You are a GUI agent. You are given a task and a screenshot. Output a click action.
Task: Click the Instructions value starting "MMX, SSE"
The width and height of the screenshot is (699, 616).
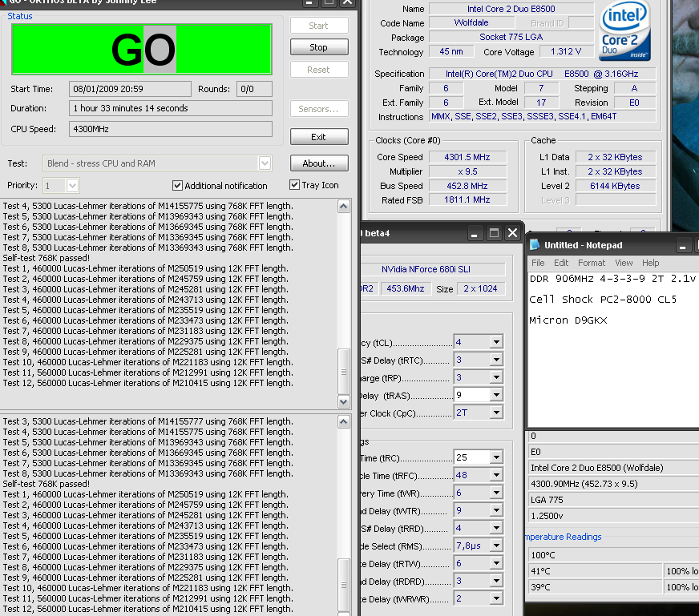click(x=542, y=117)
